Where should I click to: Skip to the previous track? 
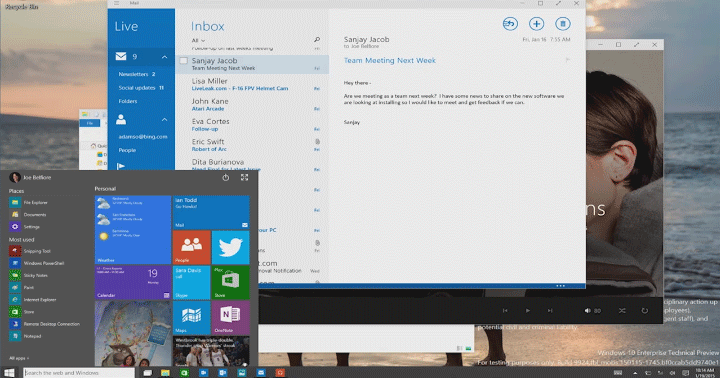505,310
